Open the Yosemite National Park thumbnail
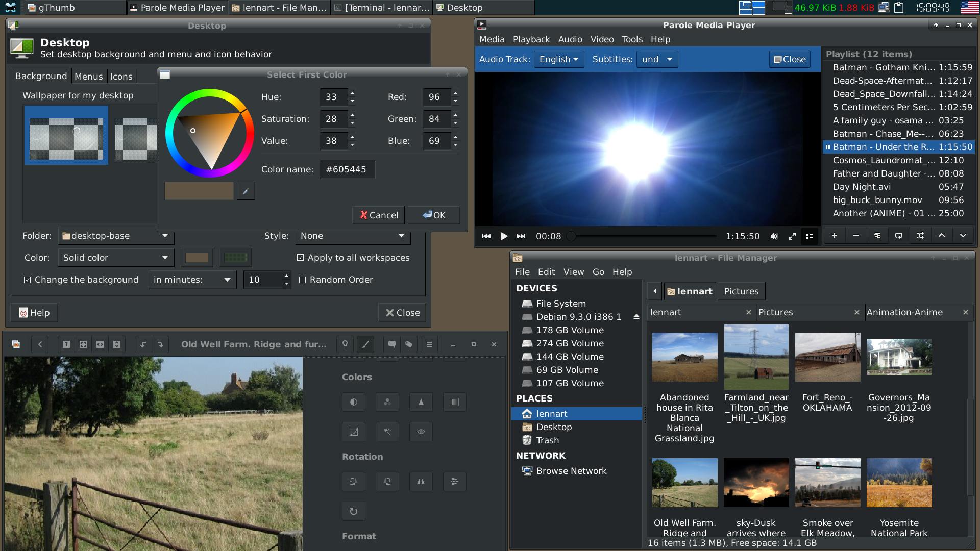Screen dimensions: 980x551 tap(899, 483)
